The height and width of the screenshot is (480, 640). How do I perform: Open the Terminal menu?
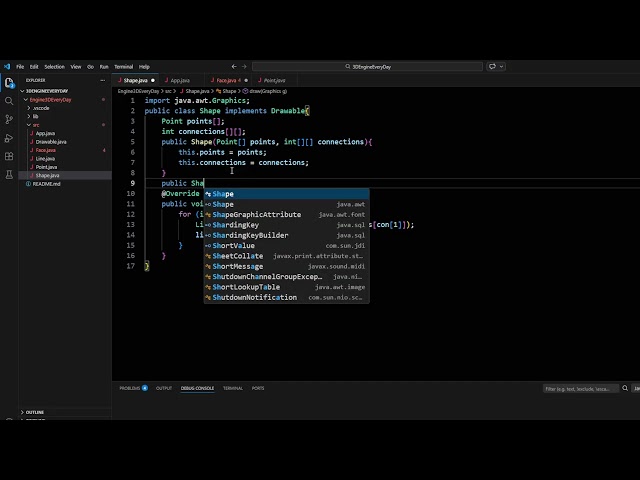pos(123,67)
